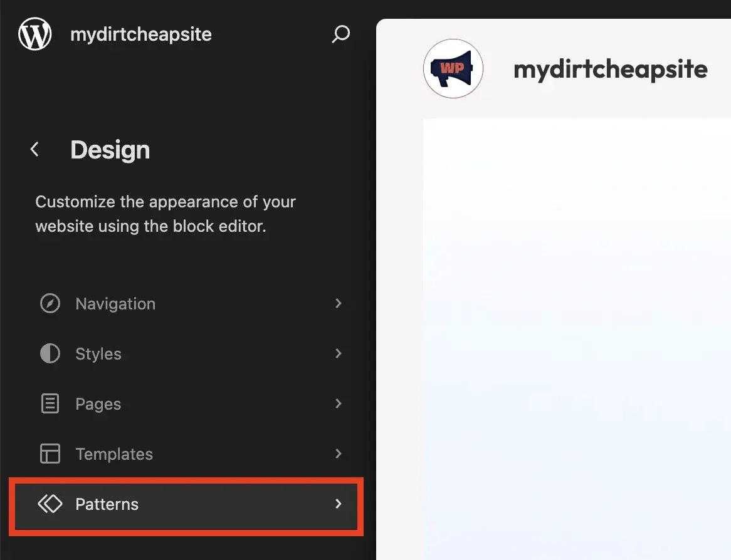Click the megaphone WP site logo
Viewport: 731px width, 560px height.
click(453, 68)
